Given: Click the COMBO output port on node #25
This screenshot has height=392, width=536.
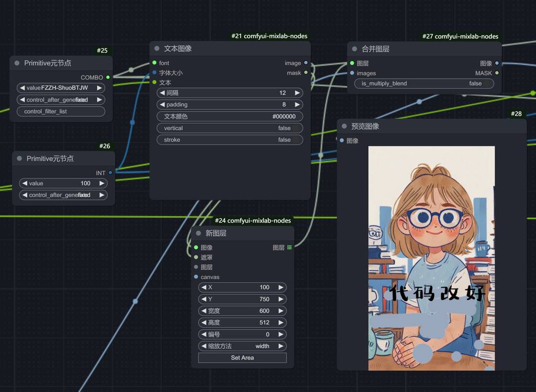Looking at the screenshot, I should click(108, 77).
